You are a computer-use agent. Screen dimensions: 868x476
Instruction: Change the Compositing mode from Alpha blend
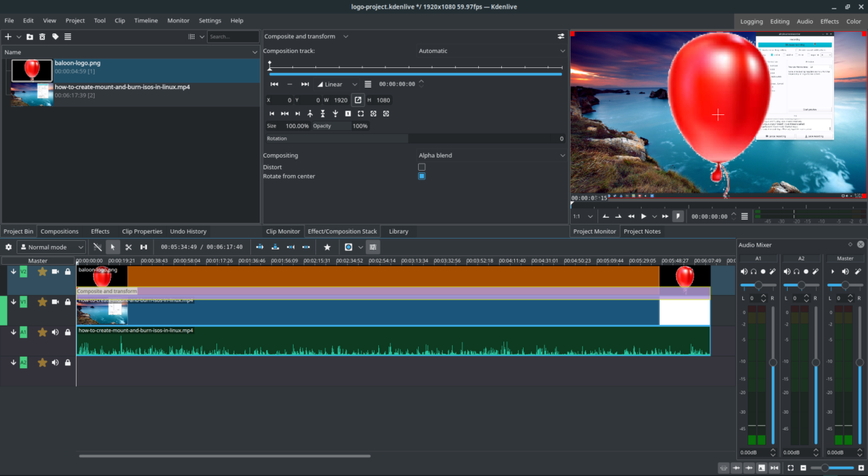pos(489,155)
